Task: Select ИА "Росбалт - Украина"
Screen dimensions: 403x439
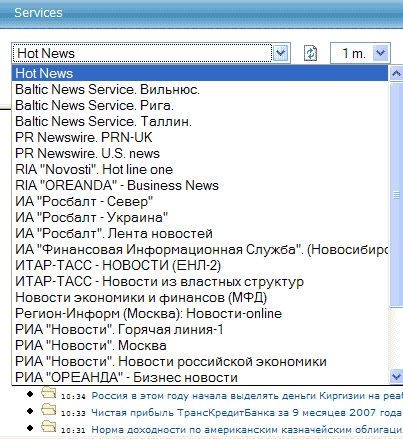Action: tap(200, 217)
